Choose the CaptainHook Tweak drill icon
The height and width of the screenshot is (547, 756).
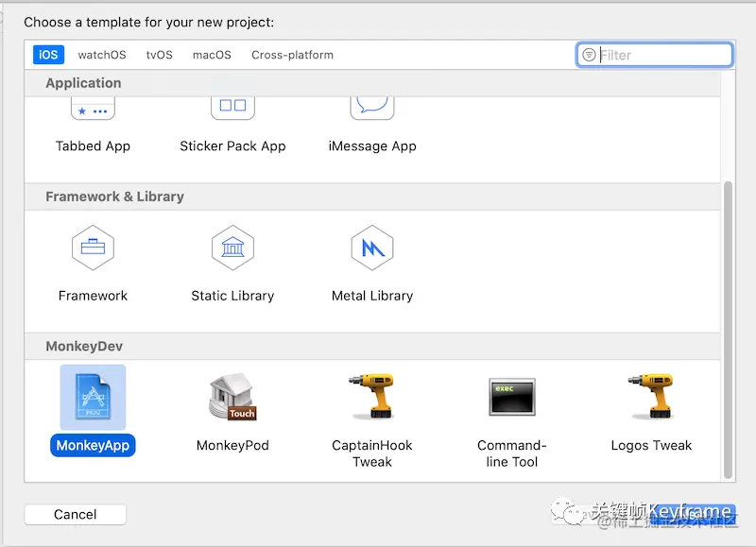click(x=372, y=396)
